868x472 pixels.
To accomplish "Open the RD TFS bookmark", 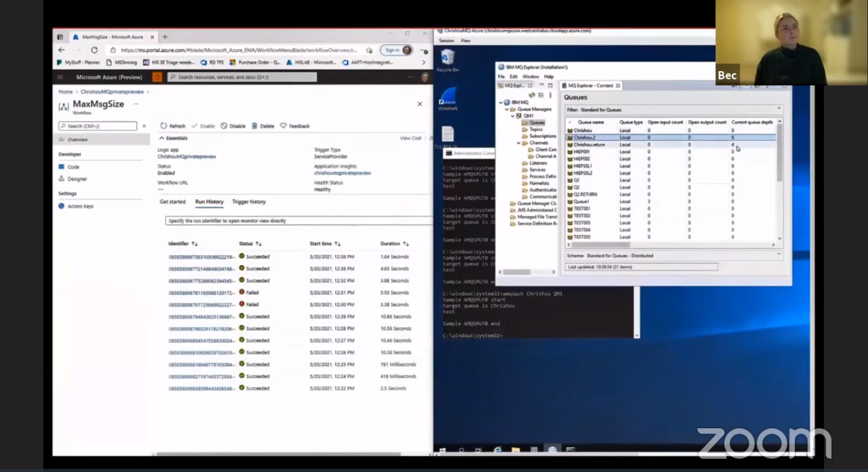I will [212, 62].
